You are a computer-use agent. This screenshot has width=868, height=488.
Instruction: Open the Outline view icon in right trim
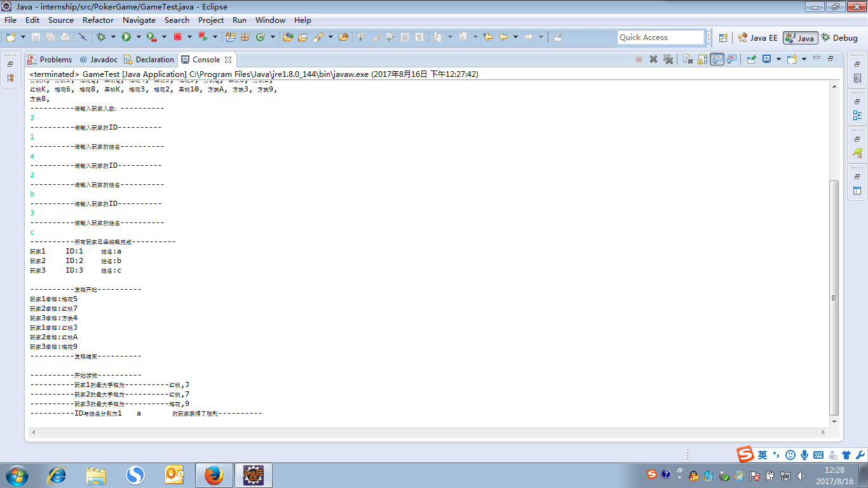click(x=858, y=116)
